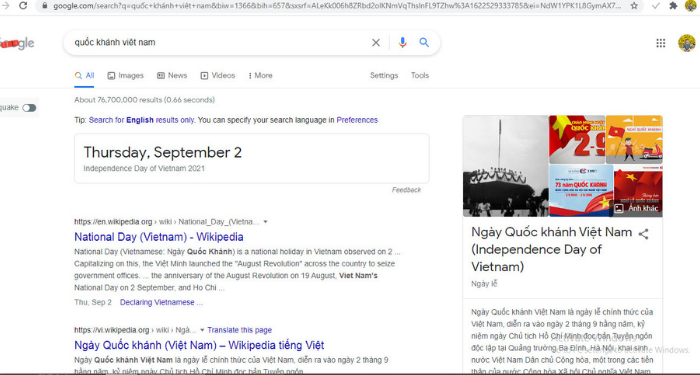700x375 pixels.
Task: Open Preferences link in language tip
Action: 357,120
